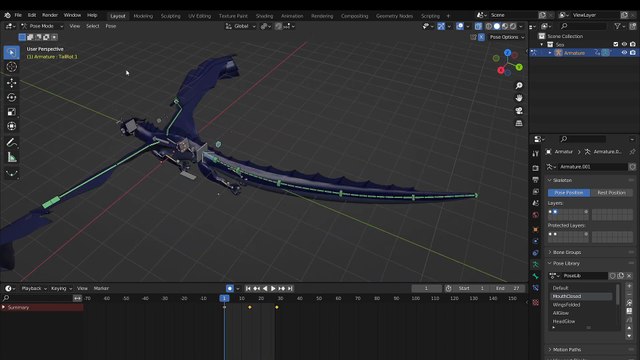Select the WingsFolded pose entry
Viewport: 640px width, 360px height.
pos(567,304)
